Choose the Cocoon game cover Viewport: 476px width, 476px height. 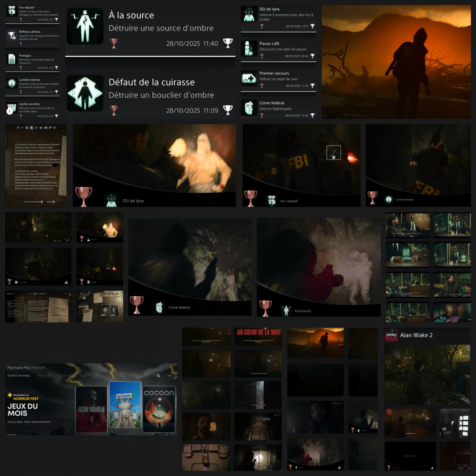(x=159, y=409)
